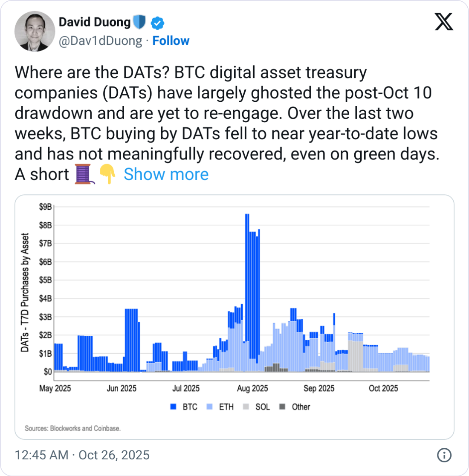Click the Oct 2025 axis label on the chart
Image resolution: width=469 pixels, height=476 pixels.
pos(383,389)
